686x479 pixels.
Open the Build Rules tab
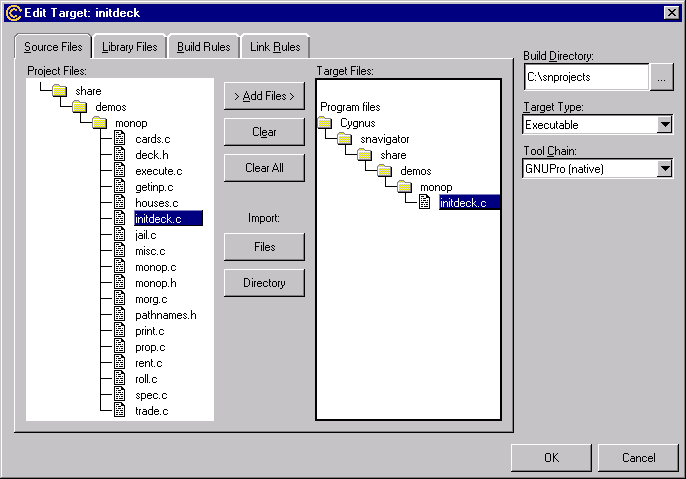coord(204,47)
